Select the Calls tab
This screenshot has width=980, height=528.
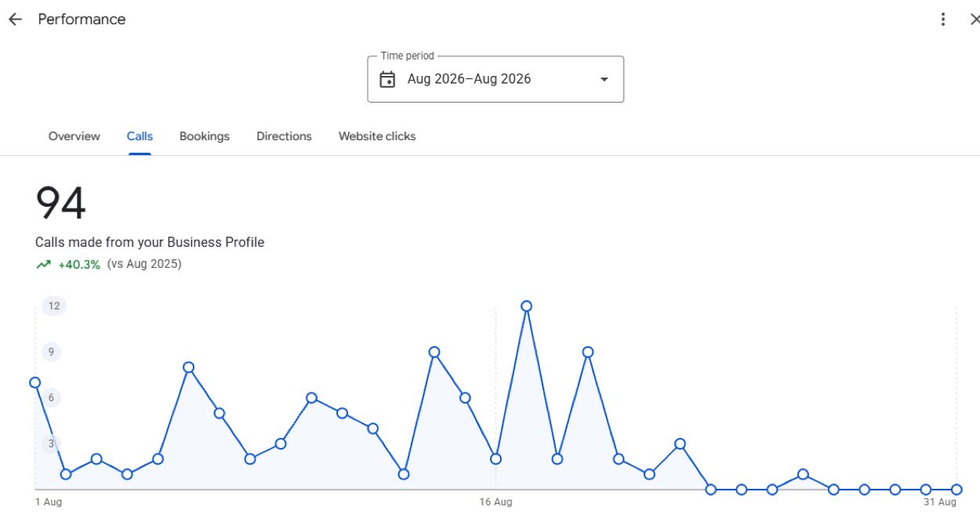click(140, 136)
